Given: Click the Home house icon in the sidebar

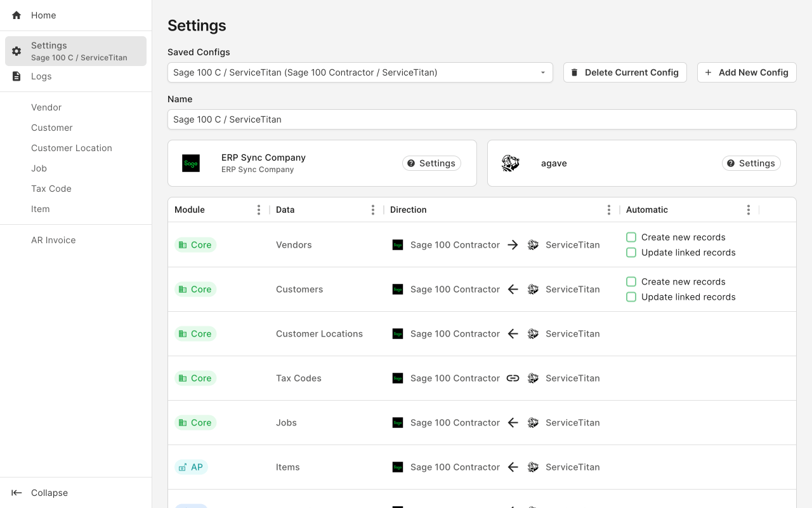Looking at the screenshot, I should (16, 15).
